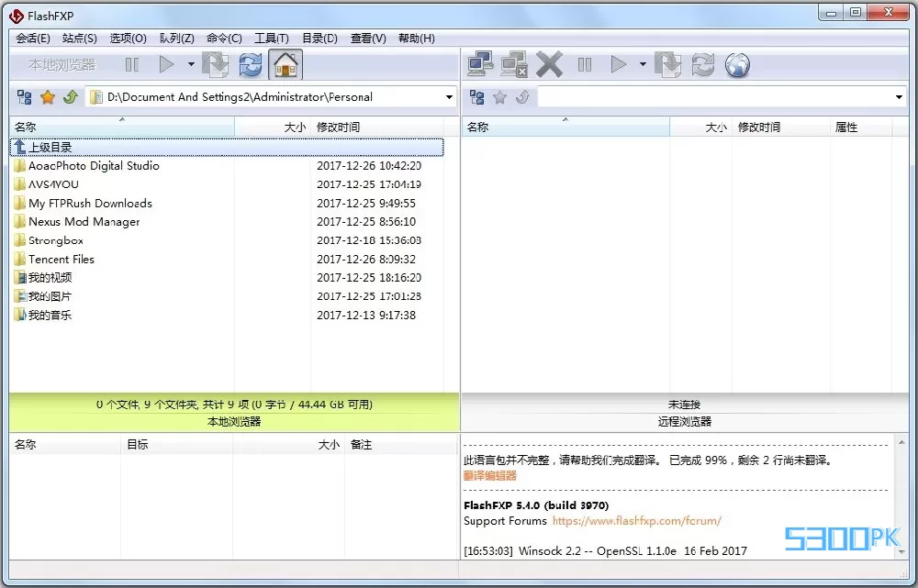
Task: Start local queue transfer play button
Action: 167,64
